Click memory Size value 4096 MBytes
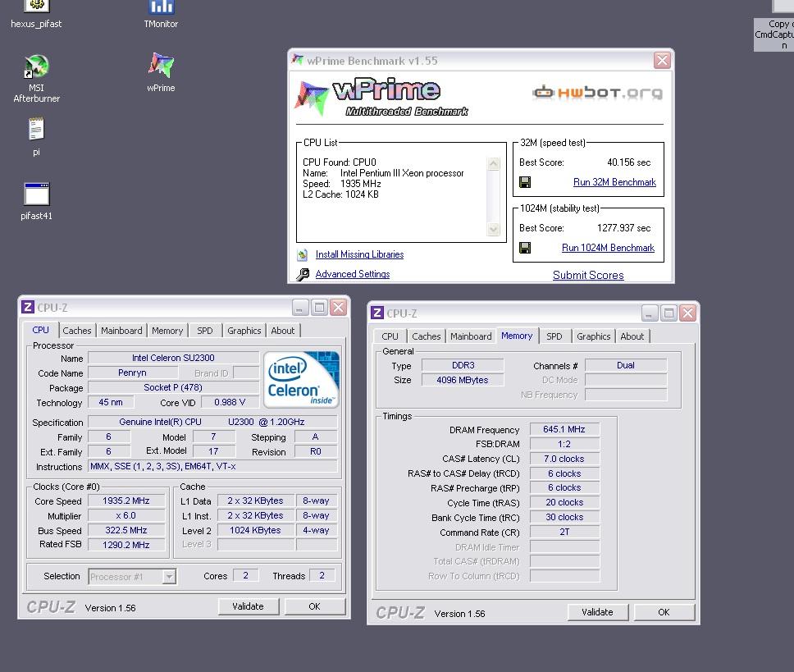The width and height of the screenshot is (794, 672). pos(463,380)
